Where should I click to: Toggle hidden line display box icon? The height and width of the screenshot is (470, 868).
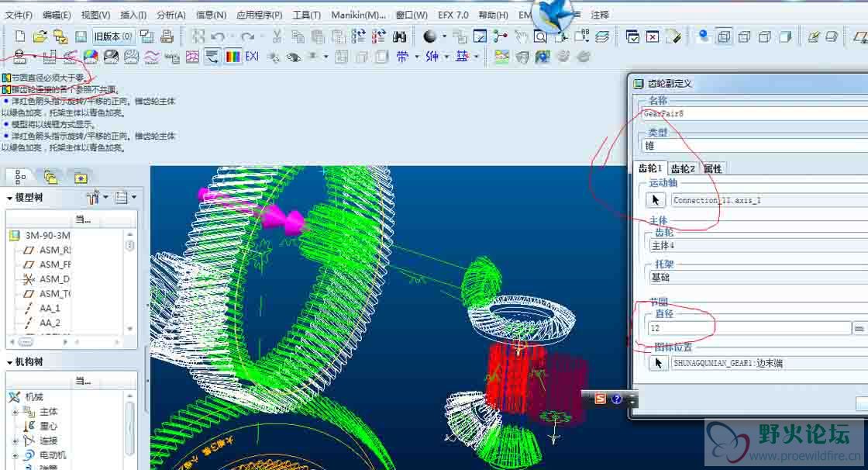[745, 36]
